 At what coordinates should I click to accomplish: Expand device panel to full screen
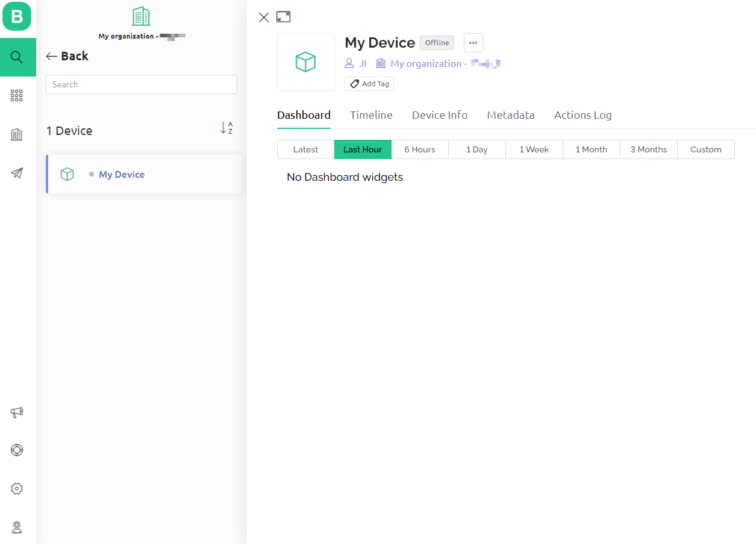pyautogui.click(x=283, y=17)
